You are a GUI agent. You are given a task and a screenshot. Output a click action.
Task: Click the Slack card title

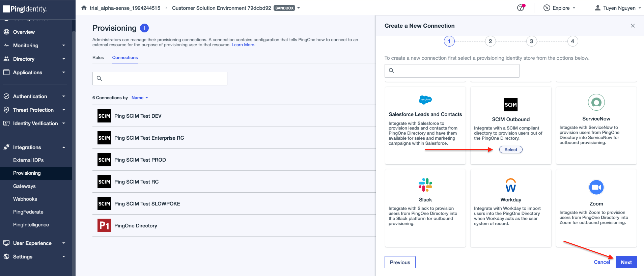[425, 200]
